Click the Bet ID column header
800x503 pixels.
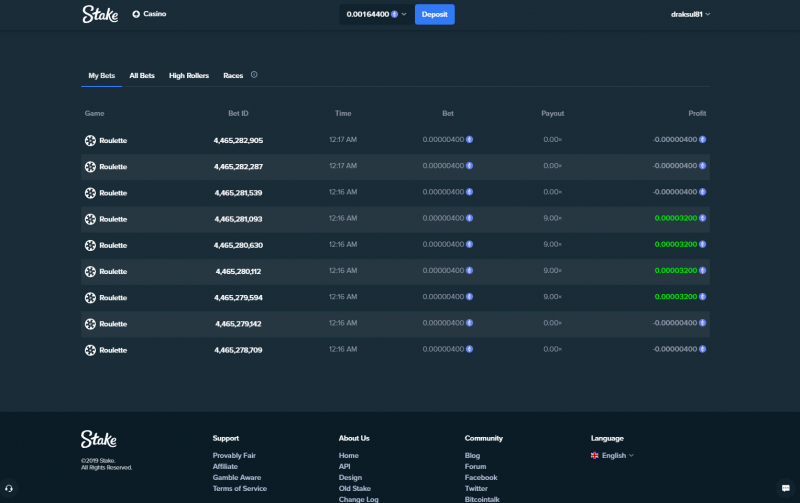point(238,113)
